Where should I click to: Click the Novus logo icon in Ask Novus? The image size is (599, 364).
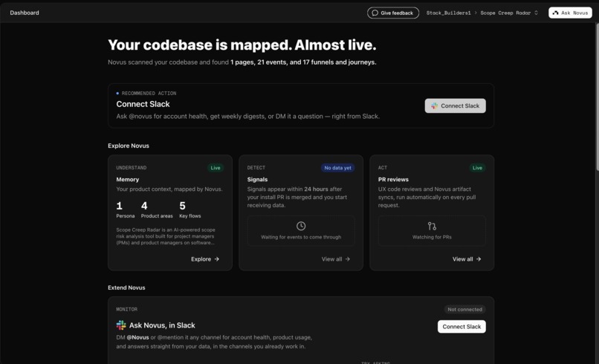(x=555, y=13)
